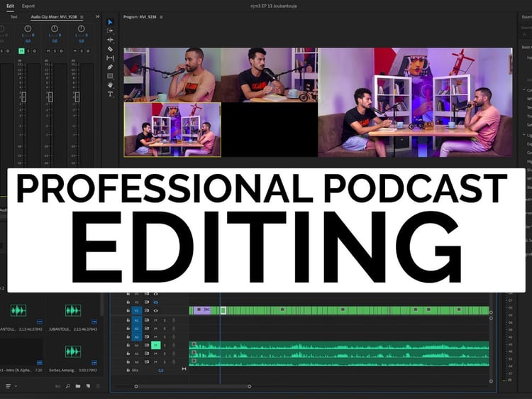
Task: Click the A4 audio waveform clip in timeline
Action: 339,345
